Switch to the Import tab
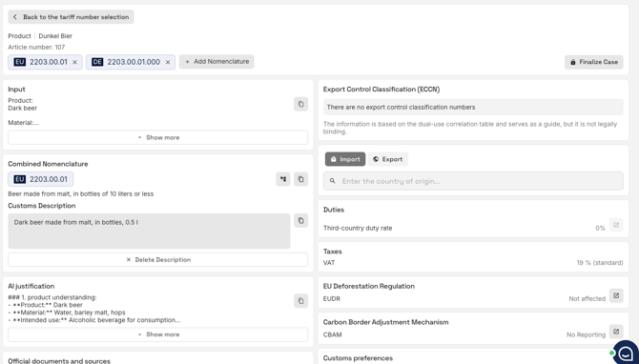The width and height of the screenshot is (639, 364). pos(345,159)
